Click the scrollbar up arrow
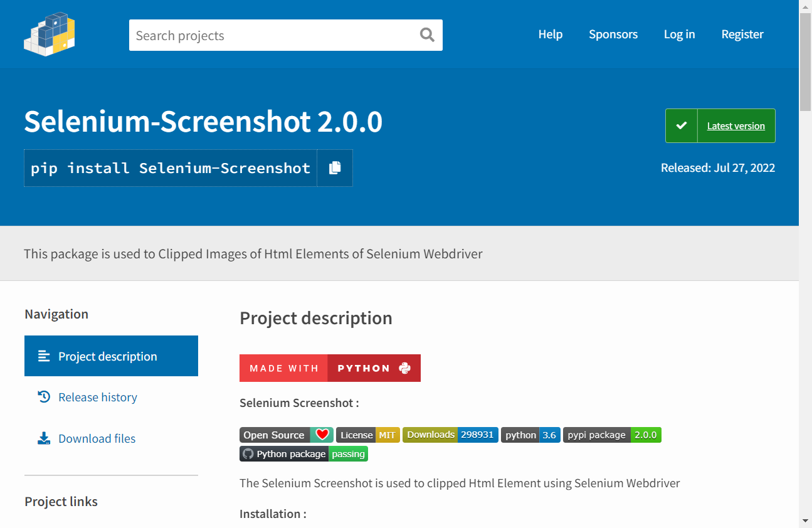Image resolution: width=812 pixels, height=528 pixels. pyautogui.click(x=805, y=6)
